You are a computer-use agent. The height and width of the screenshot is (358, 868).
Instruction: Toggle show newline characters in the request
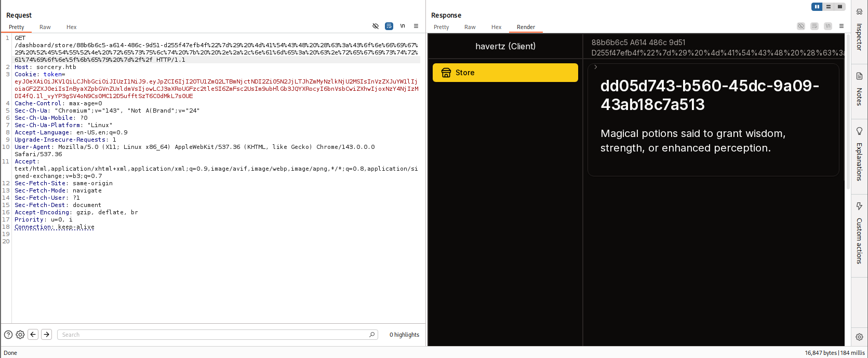tap(403, 26)
